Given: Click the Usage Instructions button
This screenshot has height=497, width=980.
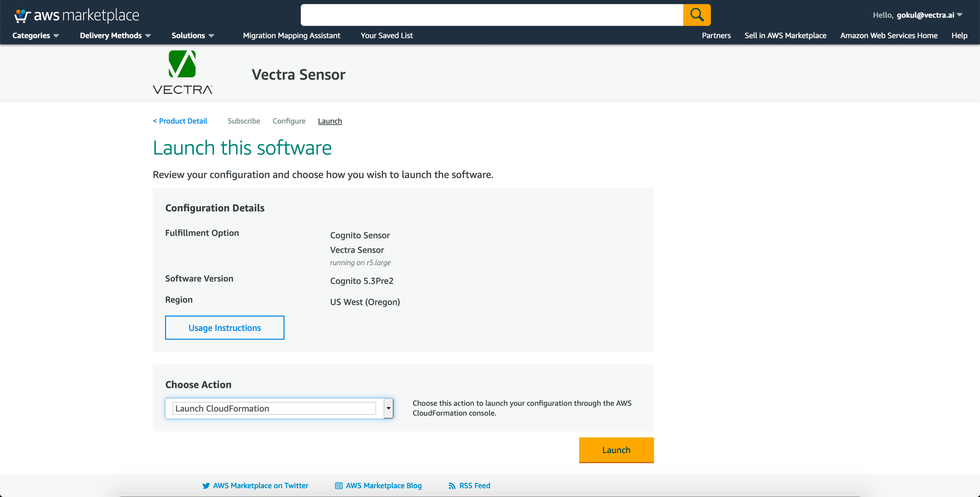Looking at the screenshot, I should [225, 328].
